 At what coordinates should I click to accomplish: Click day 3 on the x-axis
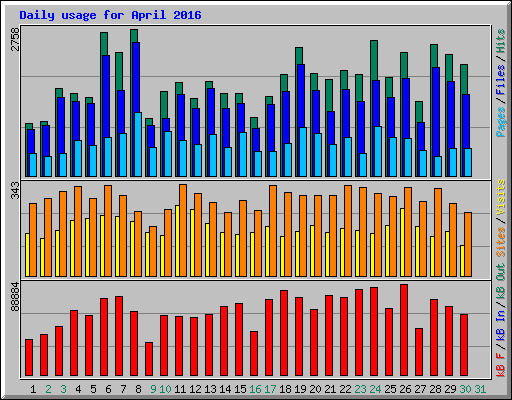point(63,389)
